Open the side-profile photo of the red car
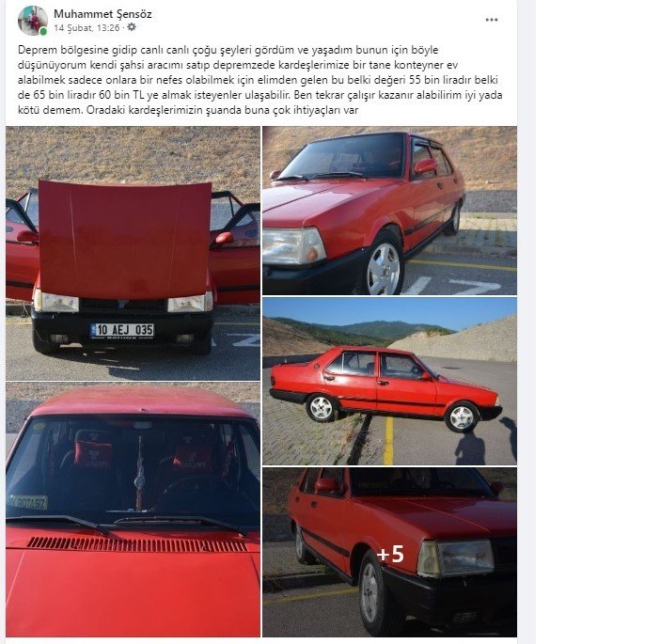660x644 pixels. (x=390, y=382)
